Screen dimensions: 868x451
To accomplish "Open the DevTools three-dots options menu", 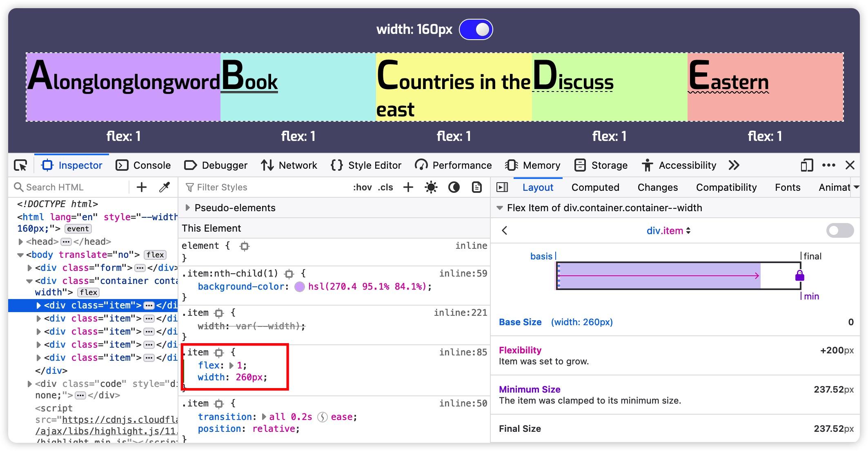I will point(828,165).
